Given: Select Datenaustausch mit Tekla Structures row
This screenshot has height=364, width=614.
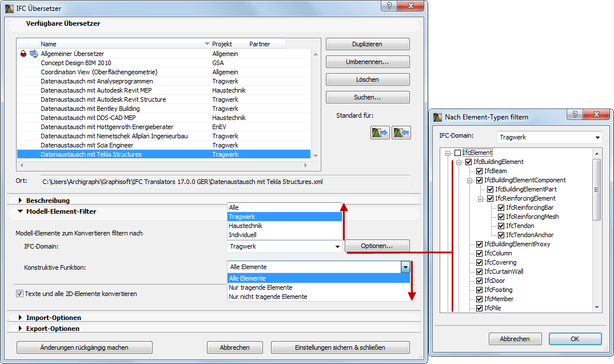Looking at the screenshot, I should click(x=164, y=154).
